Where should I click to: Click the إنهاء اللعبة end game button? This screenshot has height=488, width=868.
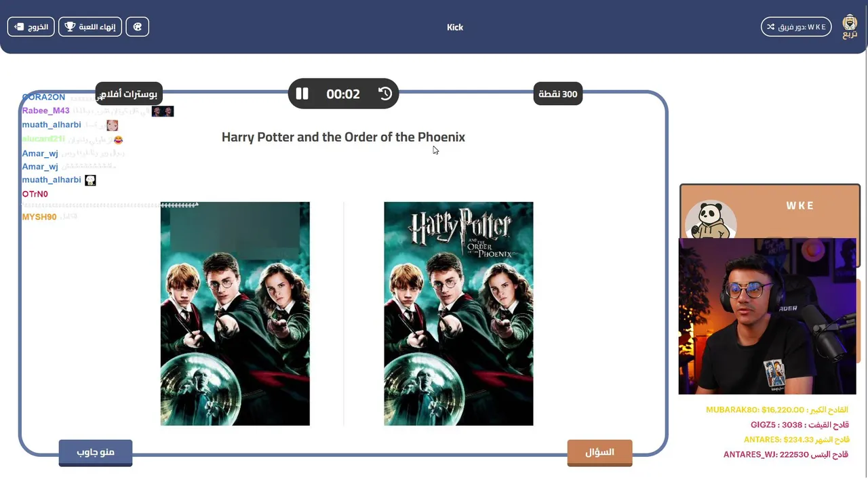90,27
